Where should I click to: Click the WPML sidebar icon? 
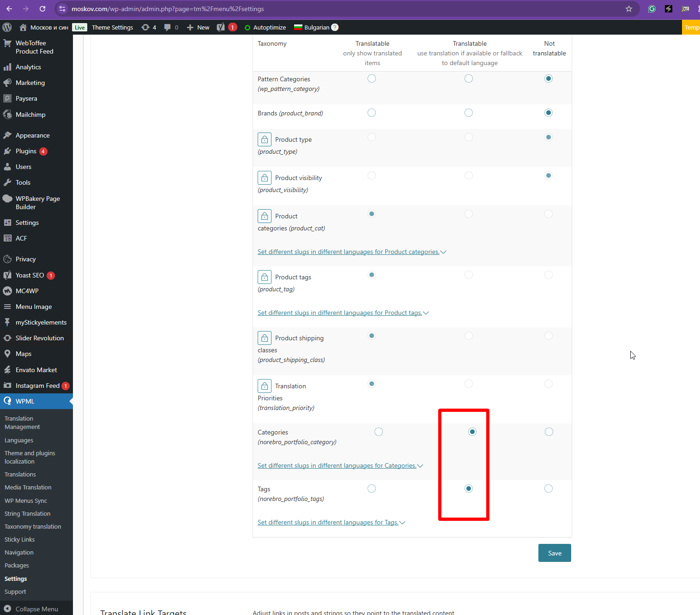[7, 401]
